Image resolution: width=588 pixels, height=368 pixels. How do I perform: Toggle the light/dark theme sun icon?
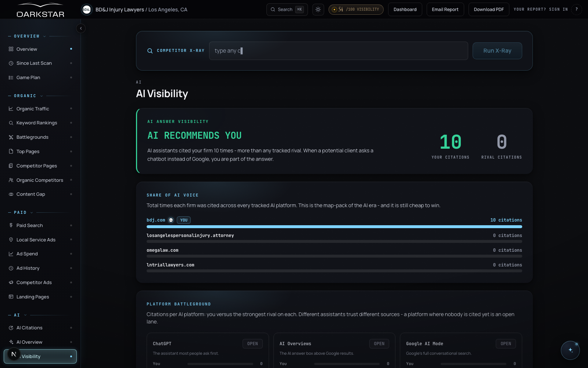[x=318, y=10]
